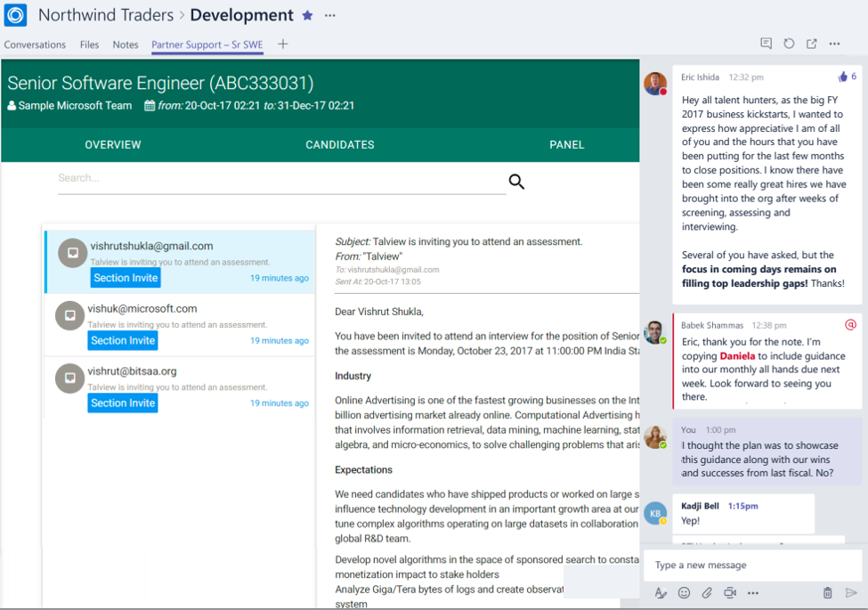The height and width of the screenshot is (610, 868).
Task: Favorite the Development channel with star icon
Action: tap(308, 15)
